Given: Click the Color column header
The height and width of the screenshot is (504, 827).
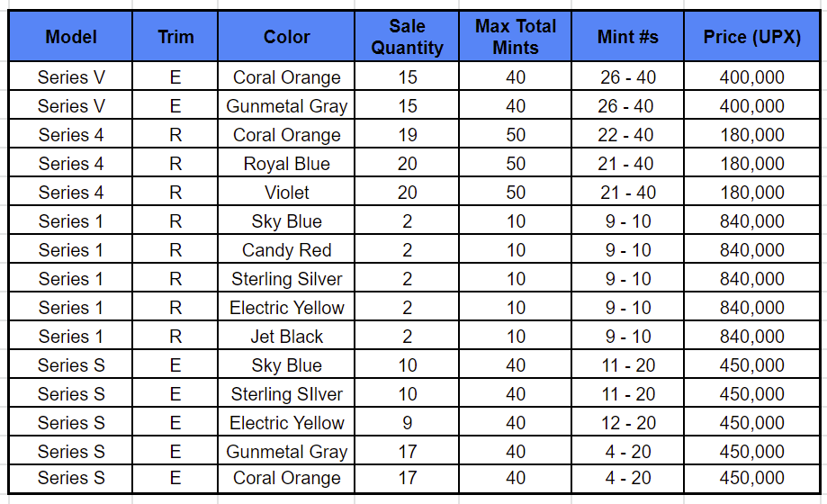Looking at the screenshot, I should pyautogui.click(x=286, y=36).
